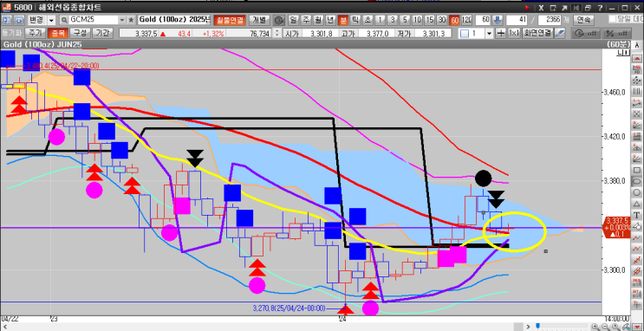Open the 변경 dropdown arrow
The height and width of the screenshot is (331, 644).
coord(51,20)
